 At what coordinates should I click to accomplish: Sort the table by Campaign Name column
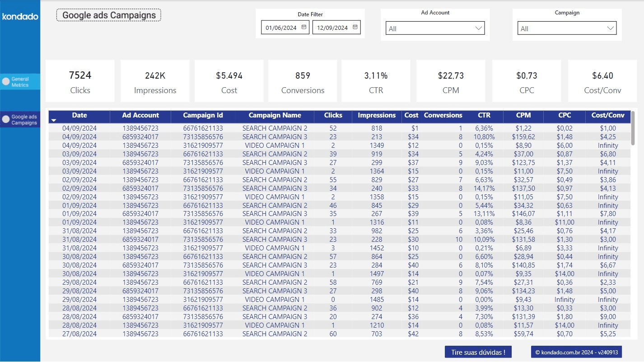[275, 116]
